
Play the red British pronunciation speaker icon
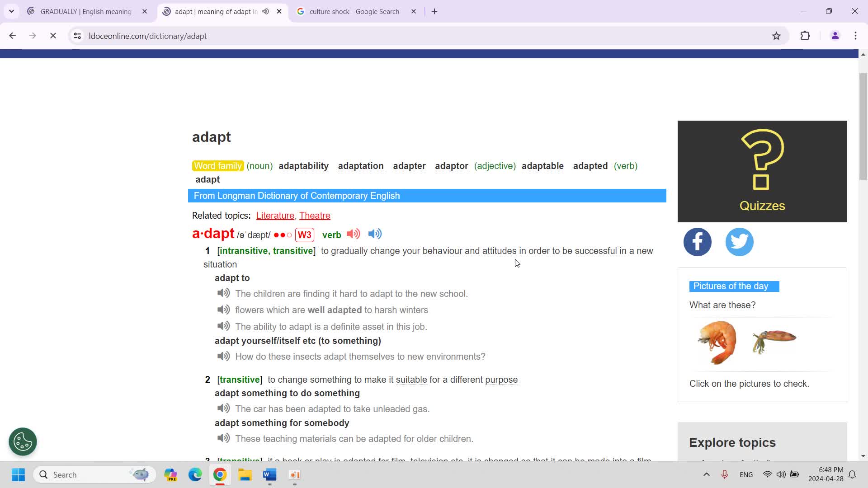point(353,234)
